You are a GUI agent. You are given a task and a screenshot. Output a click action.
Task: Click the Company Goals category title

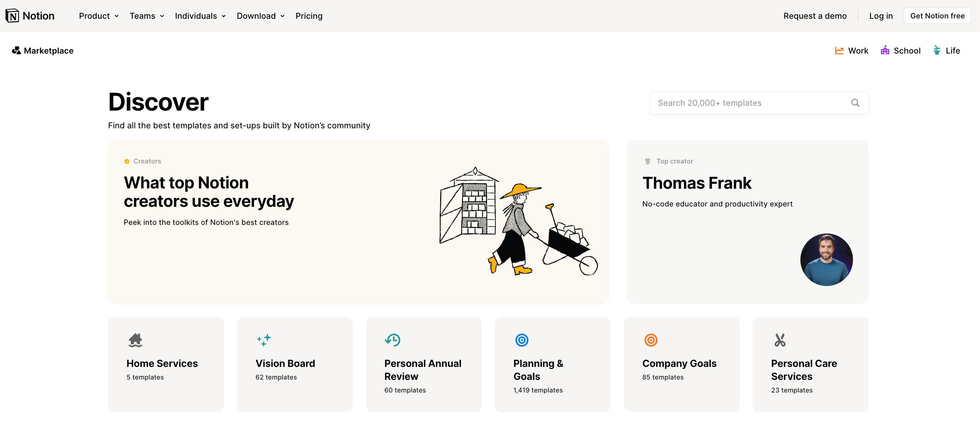pyautogui.click(x=679, y=363)
